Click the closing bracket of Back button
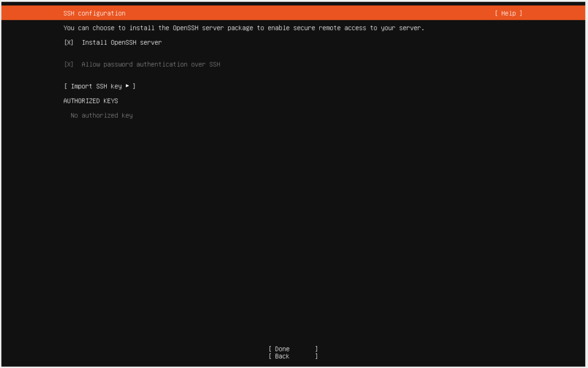The width and height of the screenshot is (588, 368). pos(316,357)
